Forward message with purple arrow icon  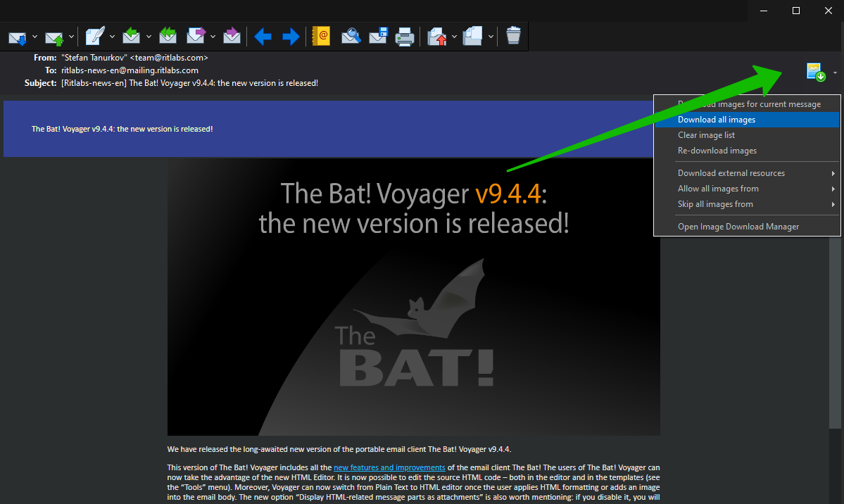196,35
